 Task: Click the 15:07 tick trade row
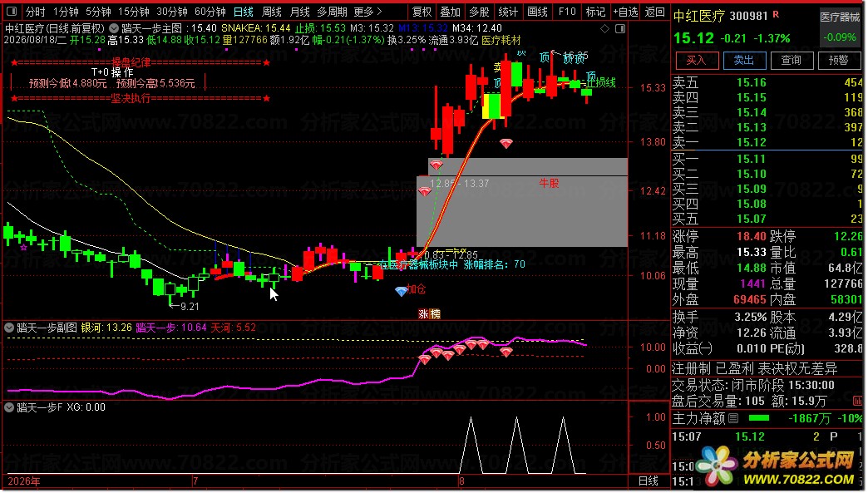(767, 437)
